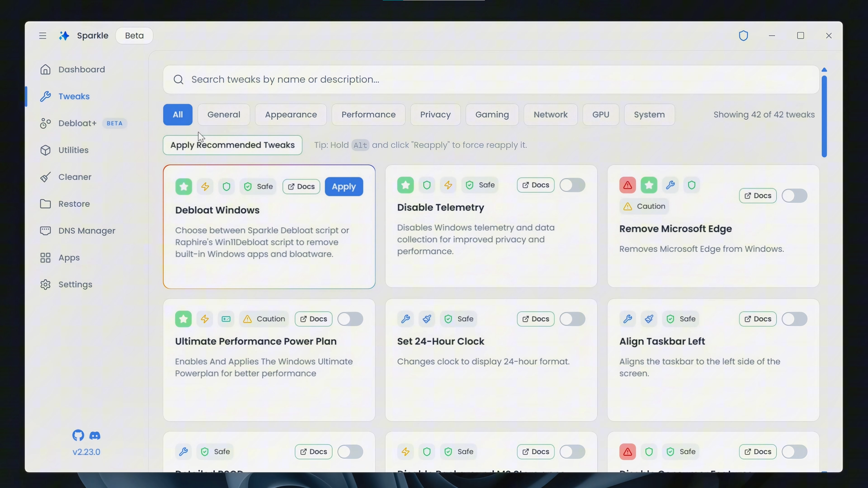Click red warning icon on bottom-right partial card
Viewport: 868px width, 488px height.
[x=628, y=452]
